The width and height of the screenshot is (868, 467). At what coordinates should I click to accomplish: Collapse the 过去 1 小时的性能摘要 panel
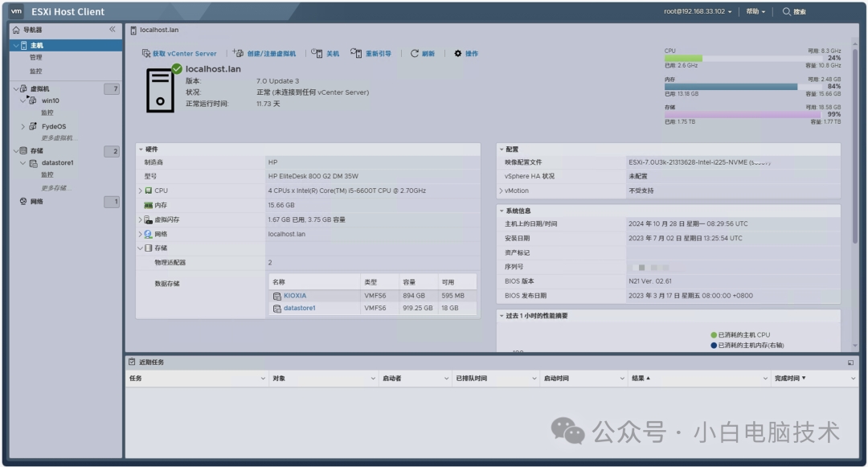click(x=502, y=316)
